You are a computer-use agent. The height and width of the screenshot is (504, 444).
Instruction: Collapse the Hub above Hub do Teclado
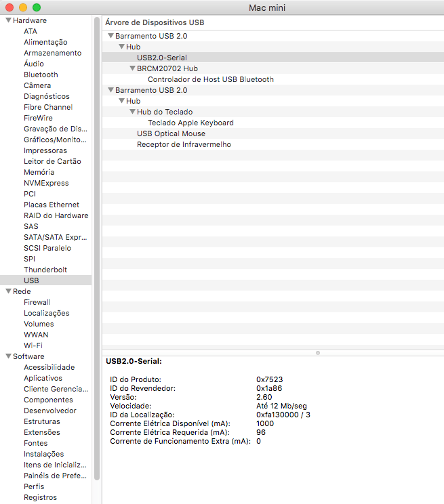pyautogui.click(x=121, y=101)
